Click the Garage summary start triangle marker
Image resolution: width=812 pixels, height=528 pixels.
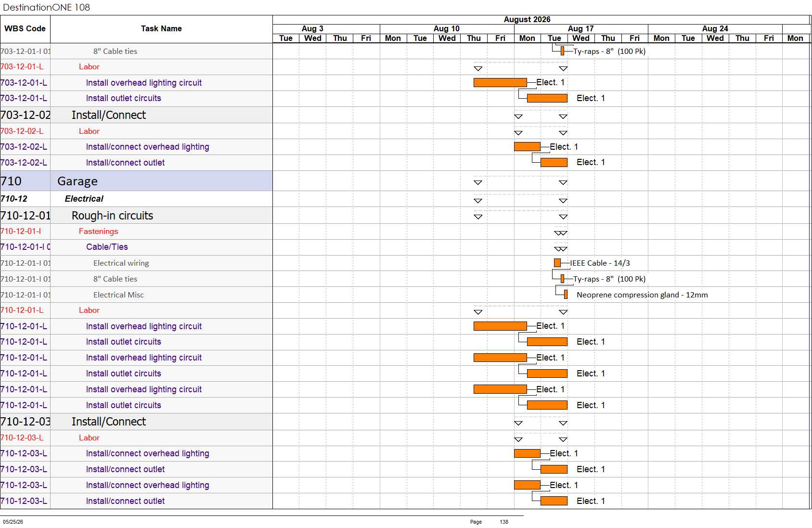click(478, 182)
